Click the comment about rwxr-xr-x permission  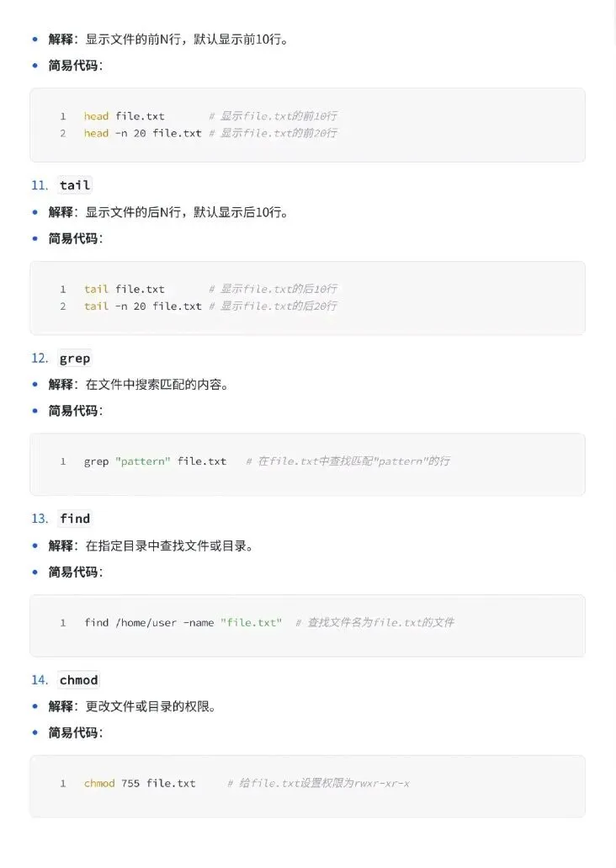319,783
